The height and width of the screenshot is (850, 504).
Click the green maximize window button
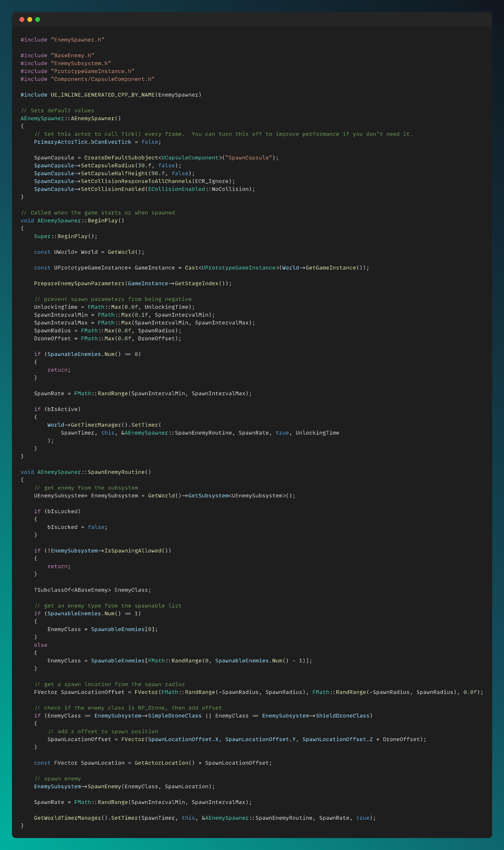38,19
